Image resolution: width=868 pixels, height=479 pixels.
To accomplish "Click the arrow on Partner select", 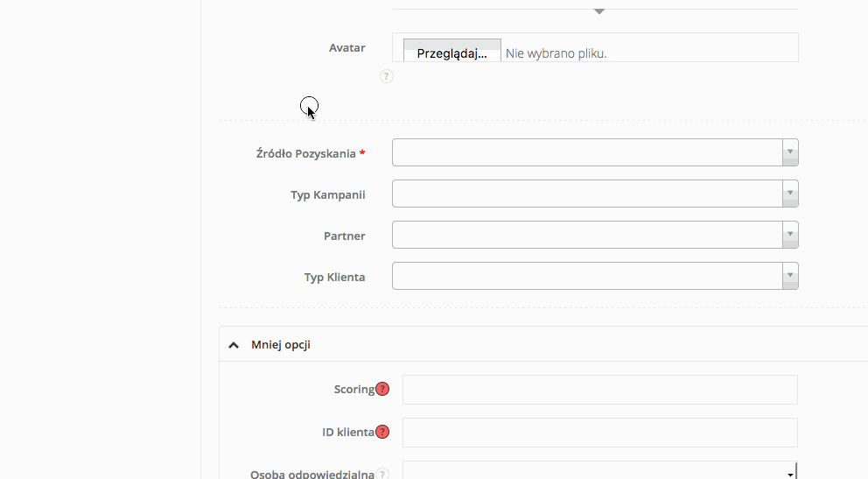I will [790, 235].
